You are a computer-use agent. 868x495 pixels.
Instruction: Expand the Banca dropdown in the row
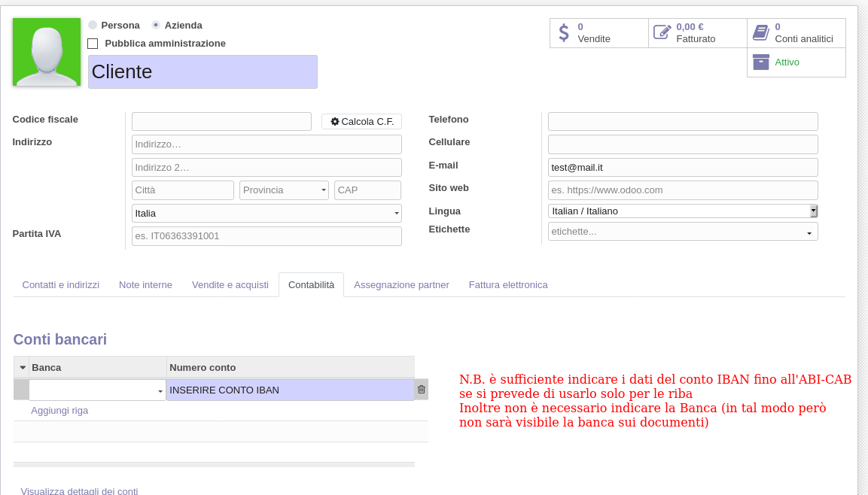pyautogui.click(x=160, y=391)
